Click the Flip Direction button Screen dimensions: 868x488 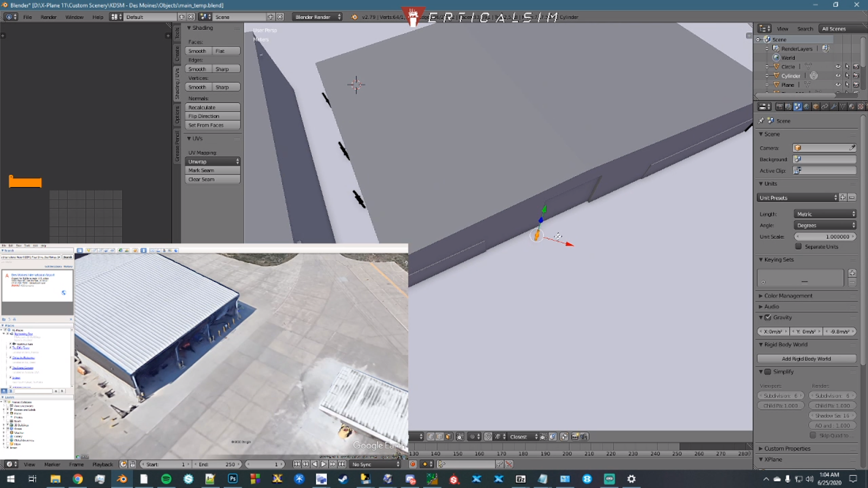pyautogui.click(x=213, y=116)
